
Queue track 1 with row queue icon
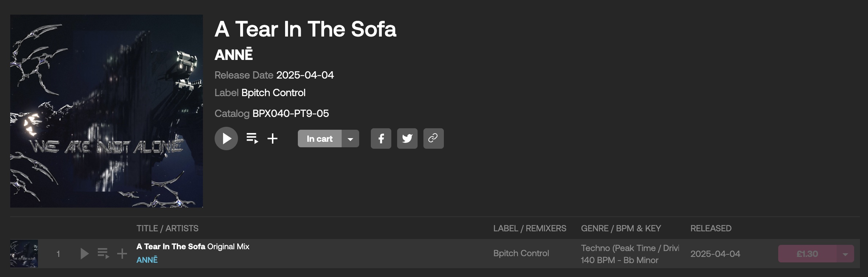tap(103, 254)
